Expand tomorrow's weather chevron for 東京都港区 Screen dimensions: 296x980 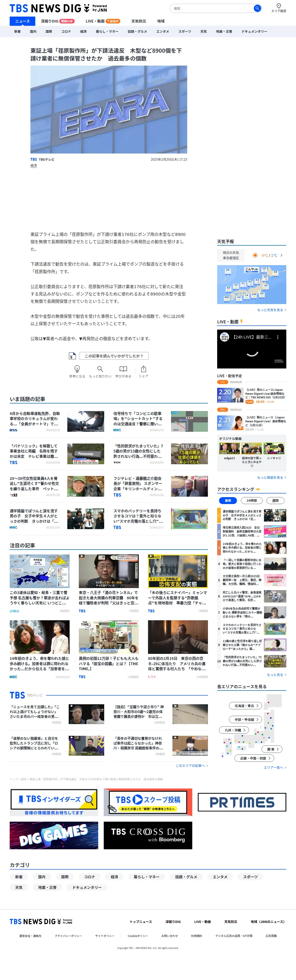pyautogui.click(x=281, y=255)
